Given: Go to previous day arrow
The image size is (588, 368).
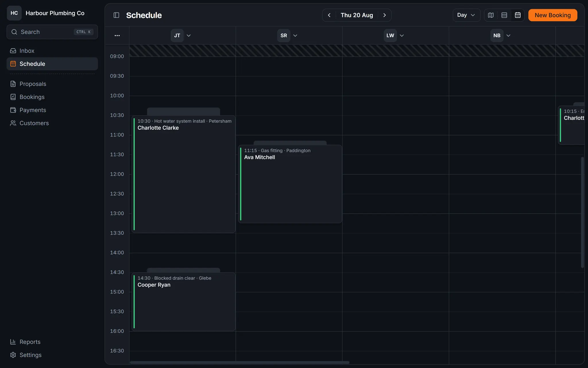Looking at the screenshot, I should click(x=329, y=15).
